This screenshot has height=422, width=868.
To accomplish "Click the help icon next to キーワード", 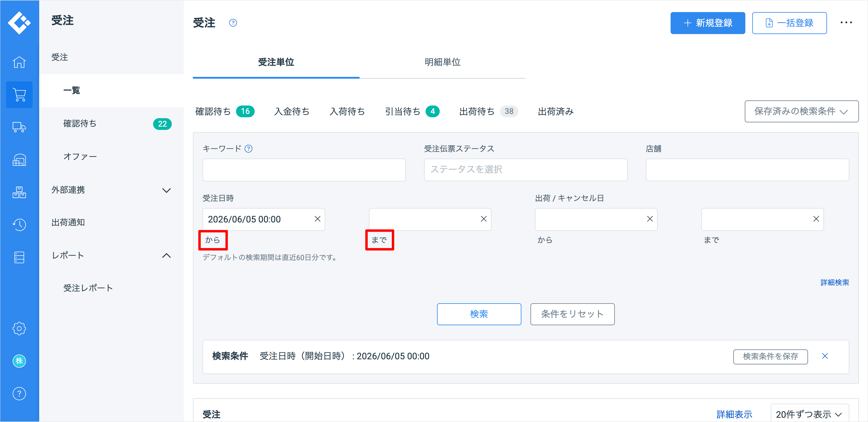I will (248, 149).
